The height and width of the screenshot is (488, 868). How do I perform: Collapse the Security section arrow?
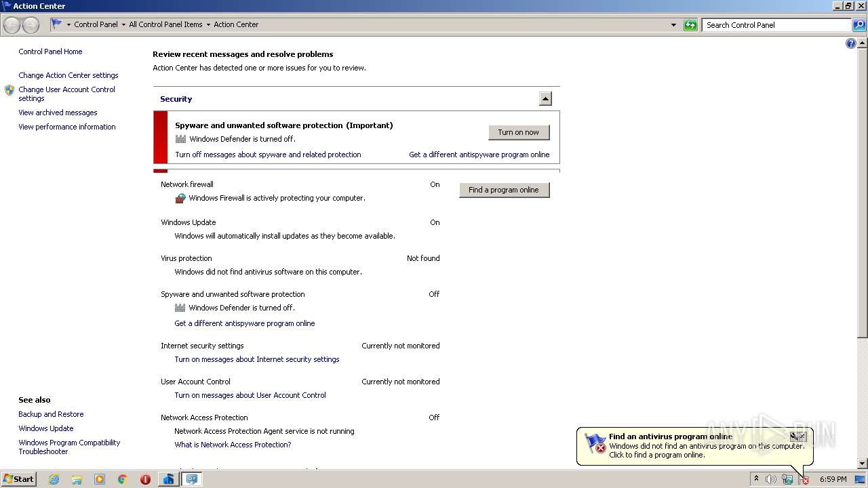point(545,99)
